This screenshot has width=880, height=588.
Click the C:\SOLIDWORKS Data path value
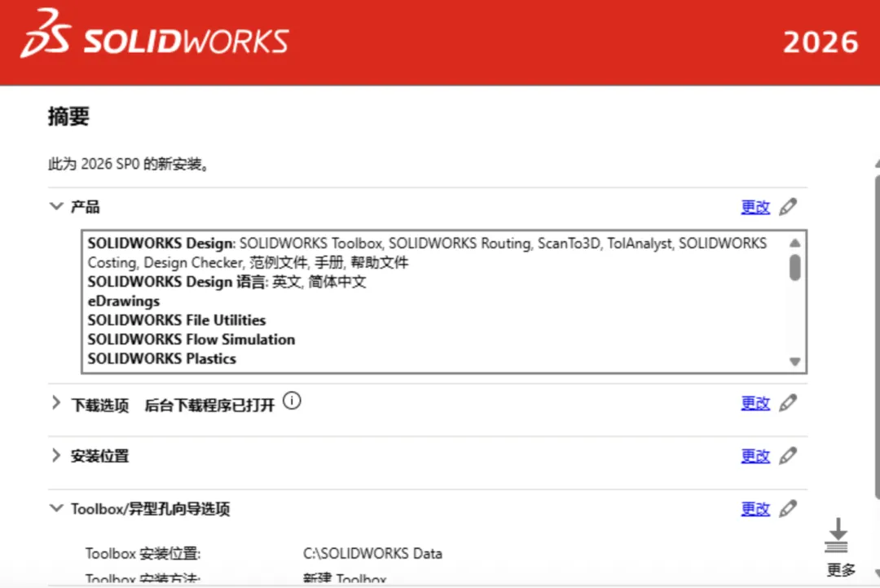coord(372,554)
